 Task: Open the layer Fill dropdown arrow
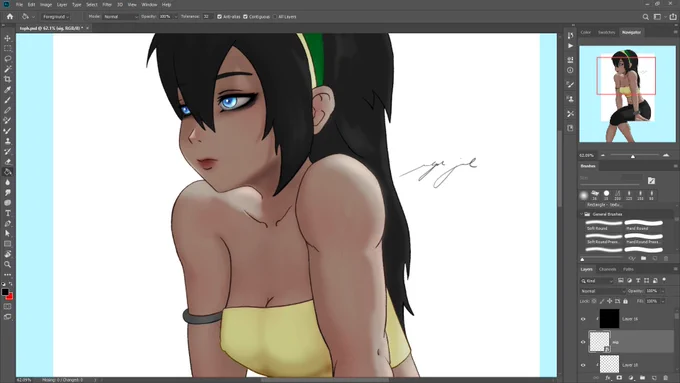pyautogui.click(x=664, y=301)
